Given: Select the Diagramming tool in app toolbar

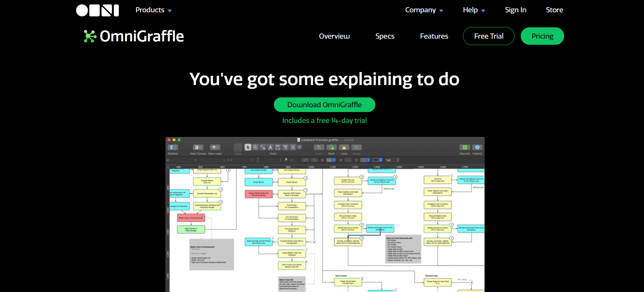Looking at the screenshot, I should [285, 147].
